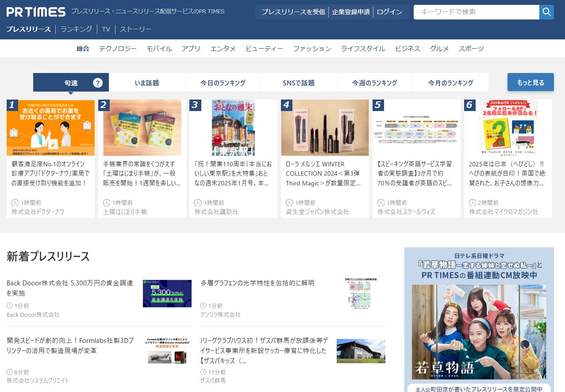Switch to the SNSで話題 tab
This screenshot has width=565, height=392.
click(x=298, y=82)
